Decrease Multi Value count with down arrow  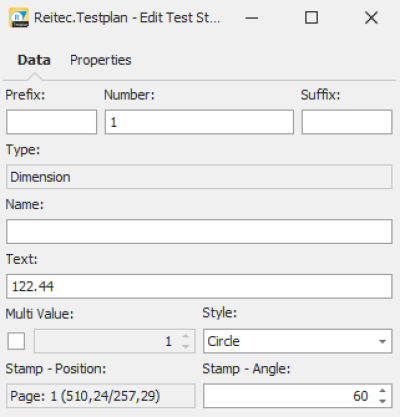point(186,346)
